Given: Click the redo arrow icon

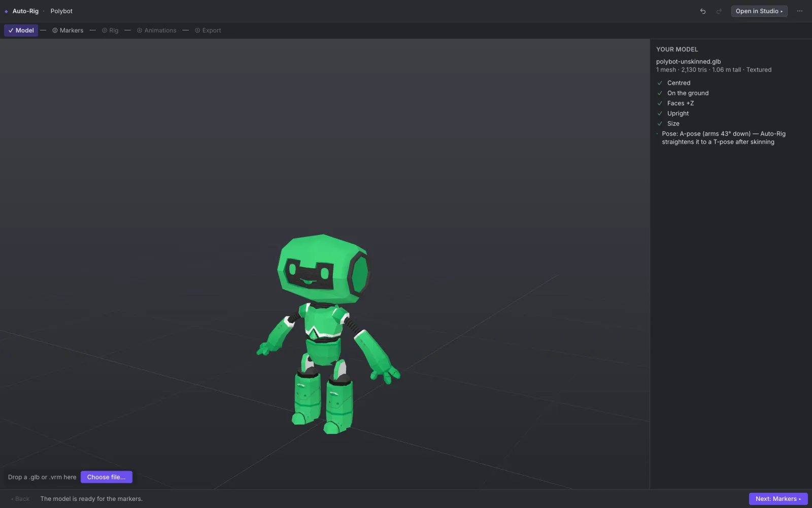Looking at the screenshot, I should [719, 11].
